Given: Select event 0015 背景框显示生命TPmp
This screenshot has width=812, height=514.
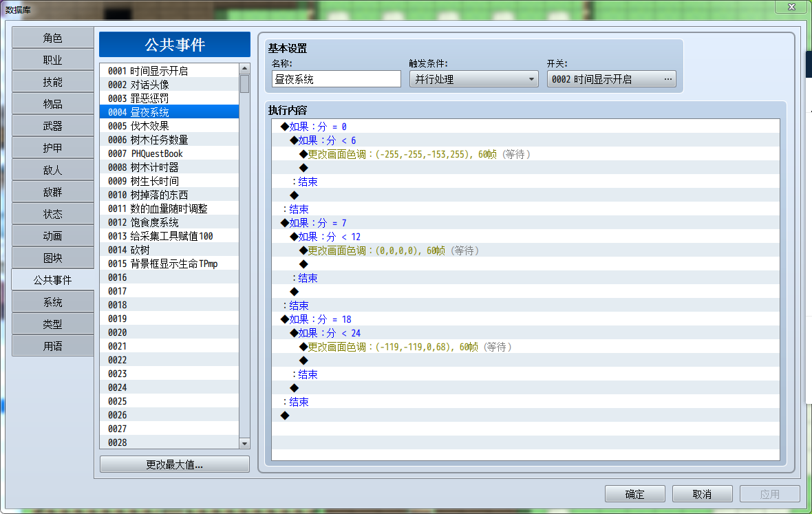Looking at the screenshot, I should tap(169, 264).
